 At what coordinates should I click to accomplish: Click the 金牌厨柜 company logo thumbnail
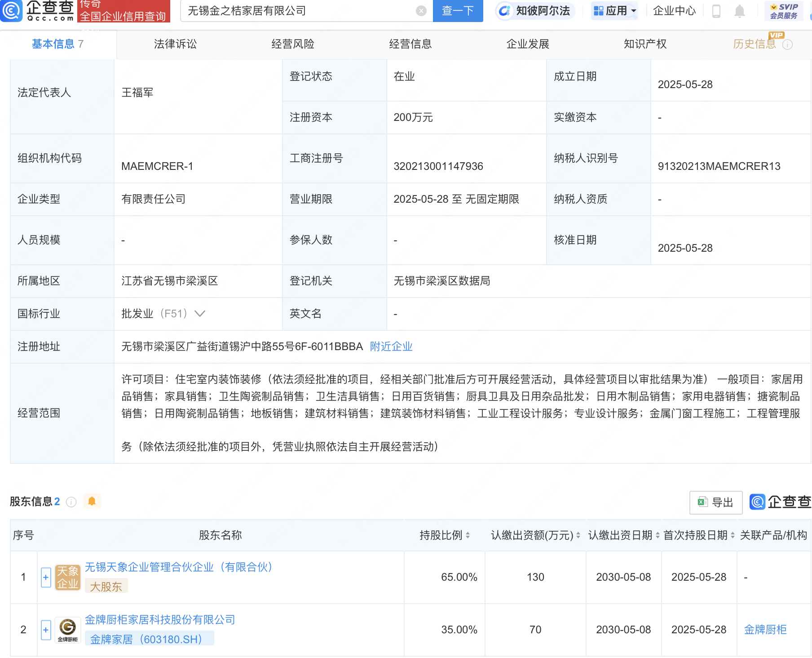[67, 630]
